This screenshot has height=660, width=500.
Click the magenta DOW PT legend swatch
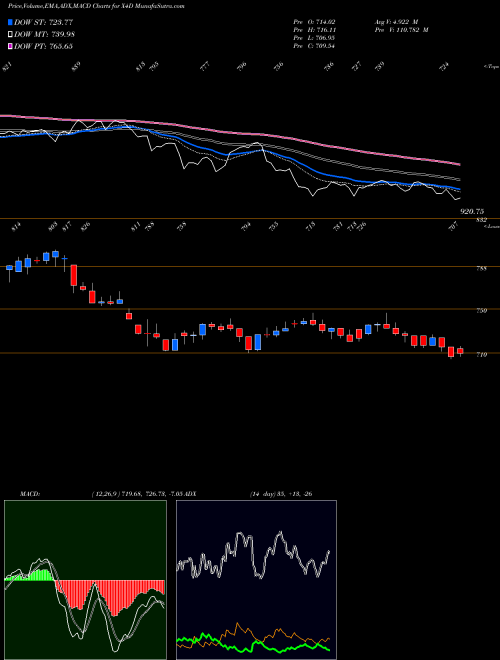coord(10,46)
